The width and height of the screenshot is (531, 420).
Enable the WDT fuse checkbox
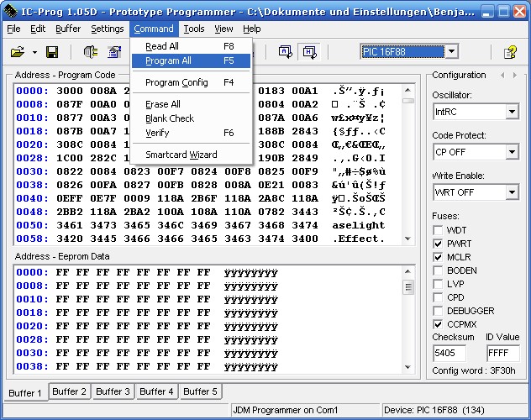(438, 230)
